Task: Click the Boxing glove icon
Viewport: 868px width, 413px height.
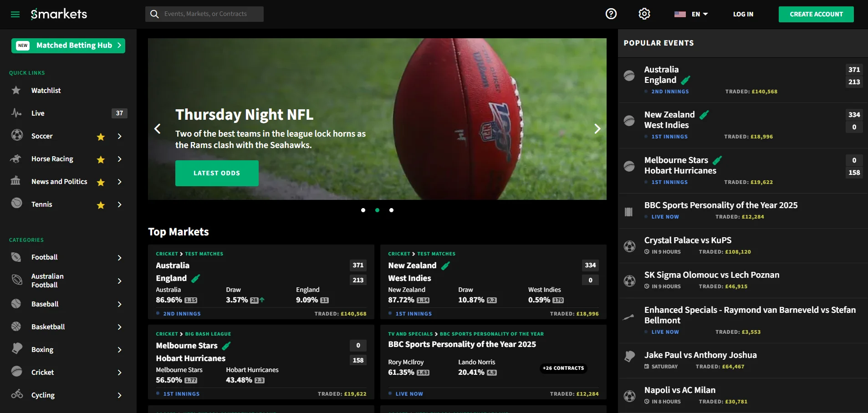Action: pos(17,348)
